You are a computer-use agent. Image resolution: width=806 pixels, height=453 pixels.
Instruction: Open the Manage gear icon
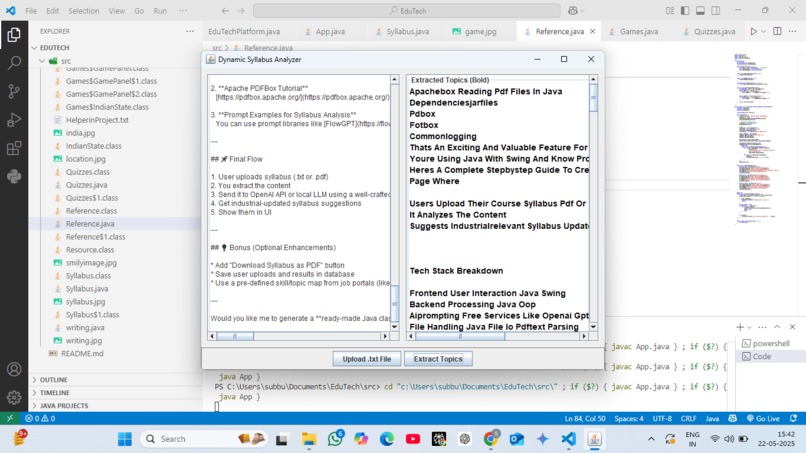click(x=14, y=397)
